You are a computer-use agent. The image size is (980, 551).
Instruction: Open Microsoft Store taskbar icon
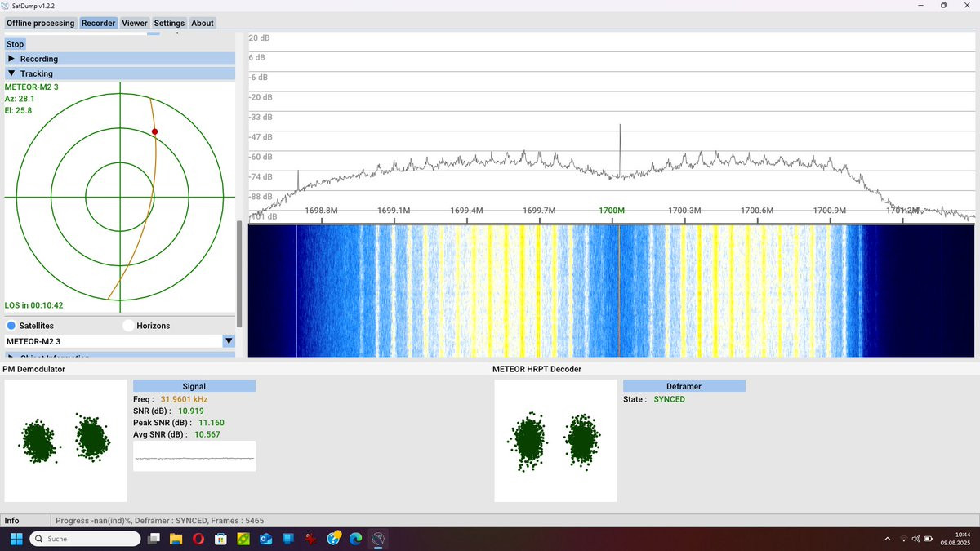(220, 539)
